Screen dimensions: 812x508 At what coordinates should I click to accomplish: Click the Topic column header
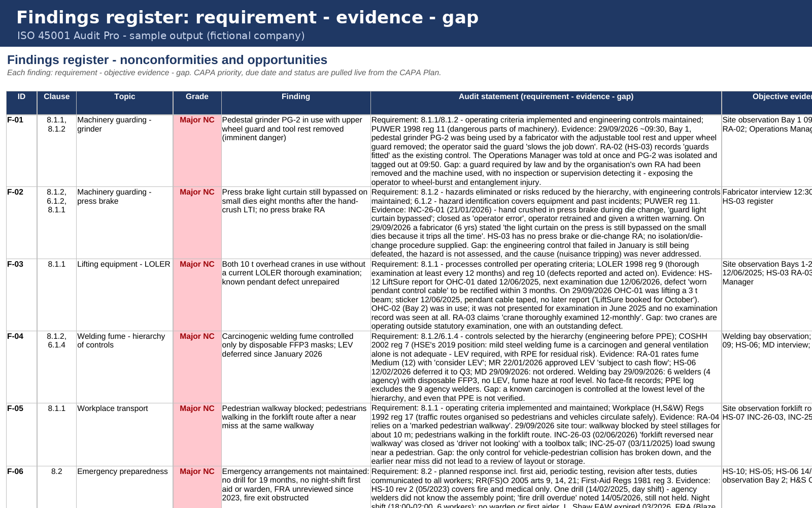point(125,103)
